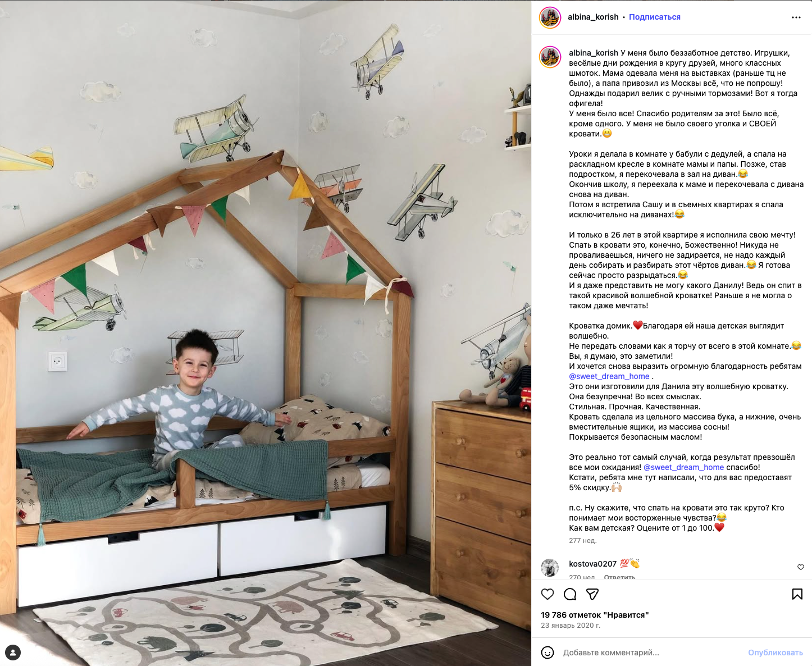Show tagged people icon on the photo
This screenshot has height=666, width=812.
pyautogui.click(x=13, y=653)
